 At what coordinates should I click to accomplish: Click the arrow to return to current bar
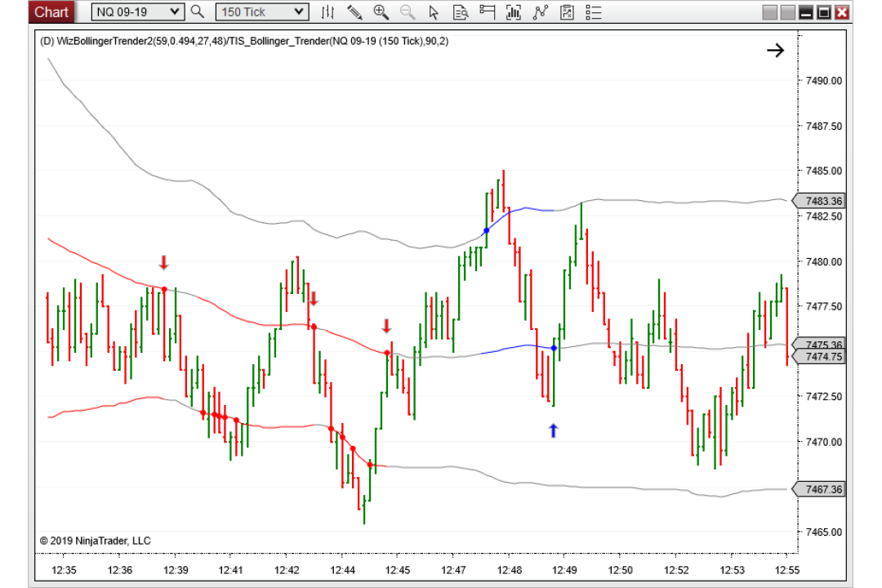776,51
